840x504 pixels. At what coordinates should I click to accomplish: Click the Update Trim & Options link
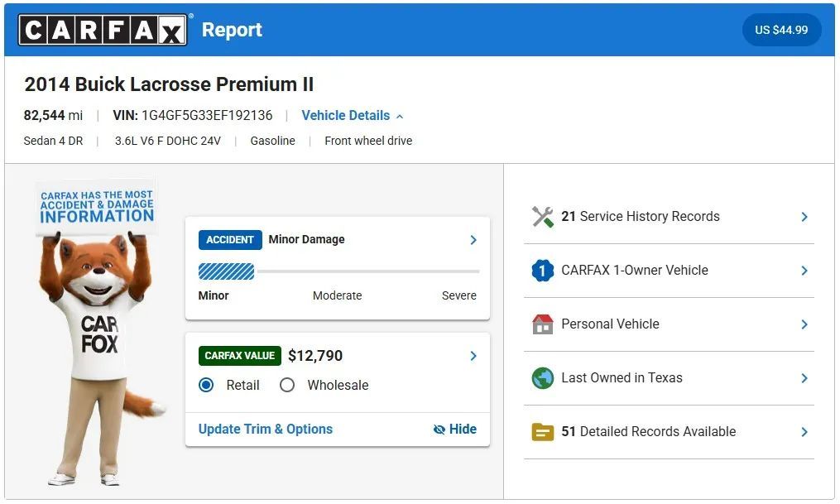coord(265,430)
